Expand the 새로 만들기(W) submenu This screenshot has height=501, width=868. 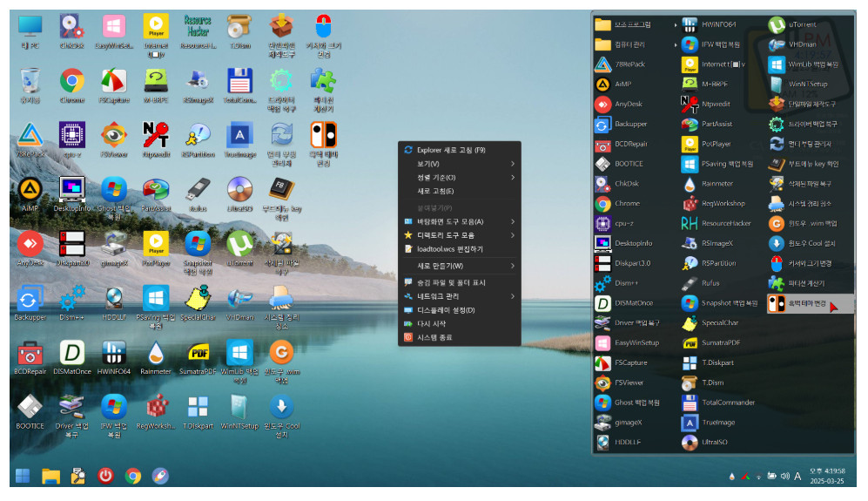[x=459, y=266]
